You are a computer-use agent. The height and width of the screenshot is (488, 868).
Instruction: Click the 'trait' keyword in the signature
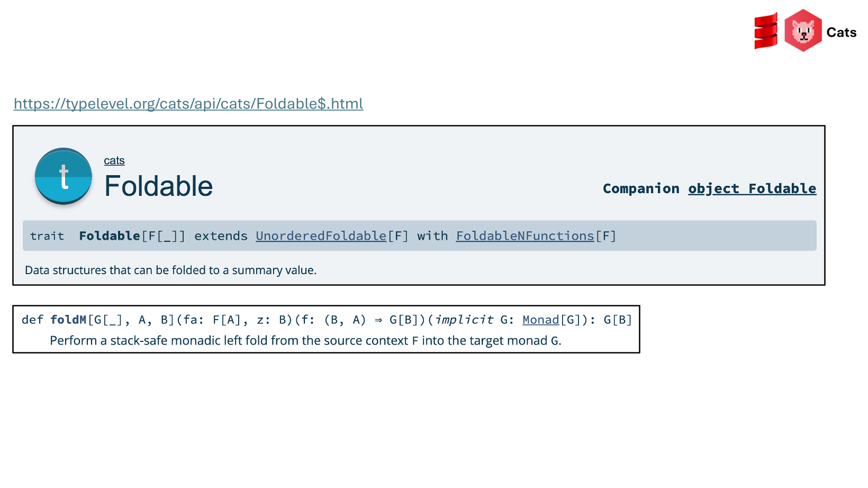click(47, 236)
